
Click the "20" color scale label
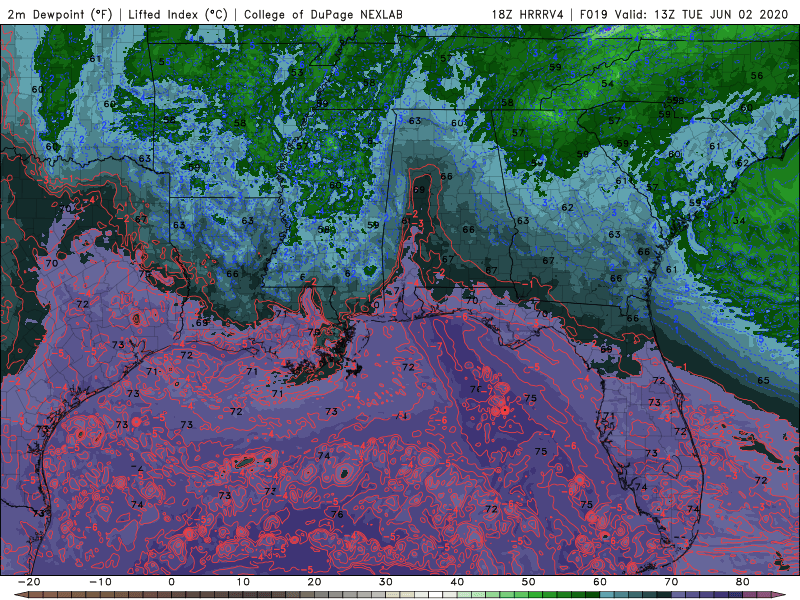314,582
